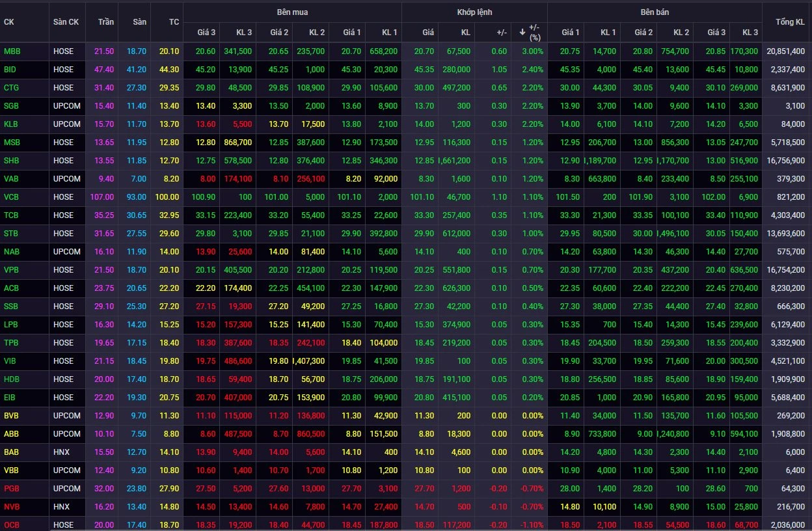Click the Bên bán group header
The image size is (812, 531).
[x=654, y=12]
